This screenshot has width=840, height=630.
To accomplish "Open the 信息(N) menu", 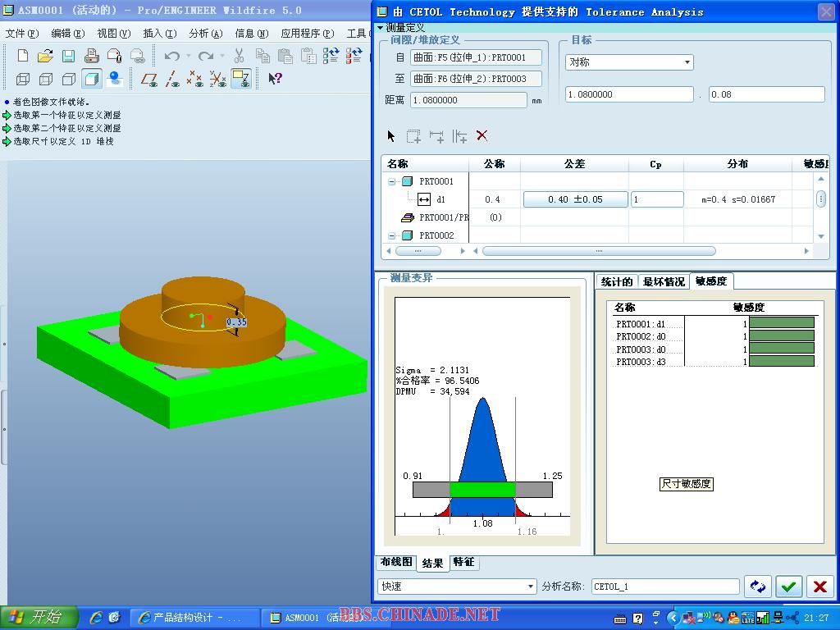I will pos(252,34).
